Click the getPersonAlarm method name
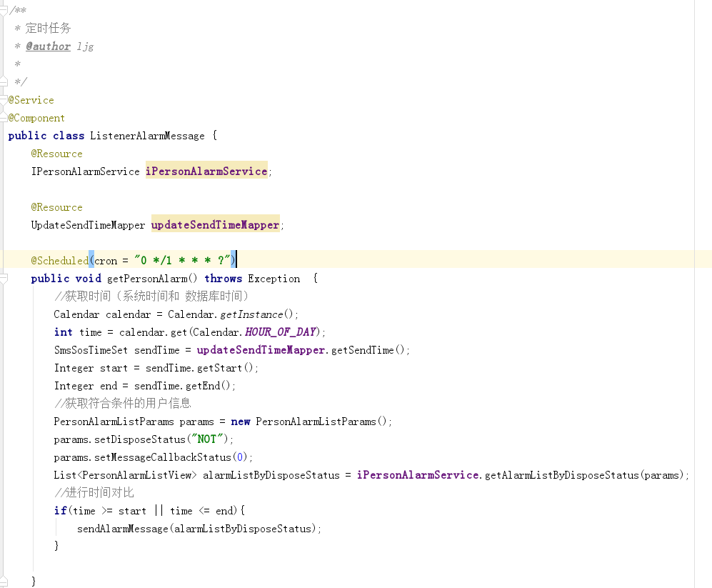The image size is (712, 588). [x=147, y=279]
